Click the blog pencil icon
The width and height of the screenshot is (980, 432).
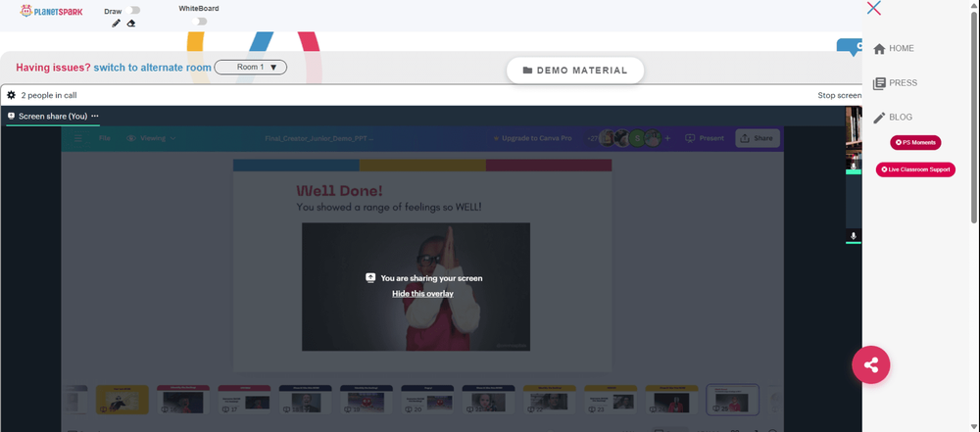pyautogui.click(x=879, y=118)
